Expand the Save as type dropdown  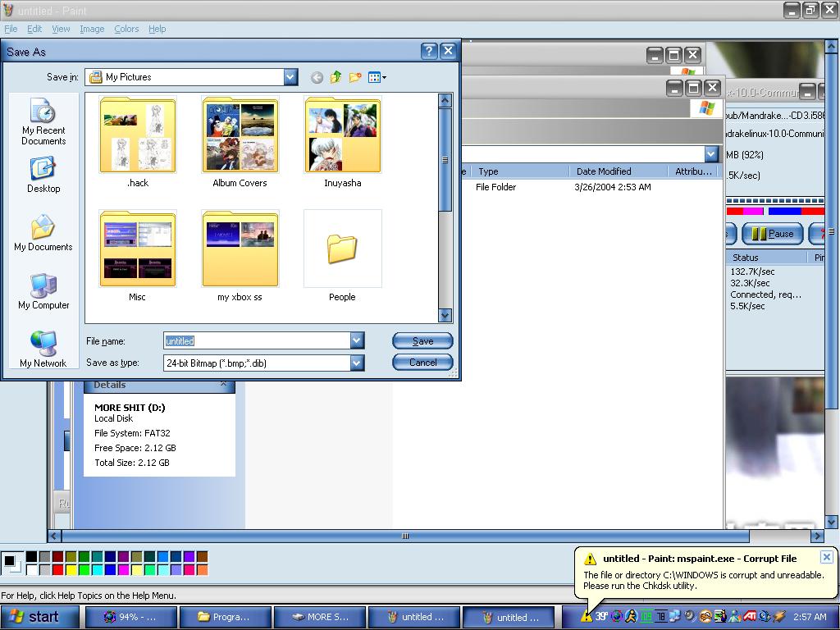357,363
